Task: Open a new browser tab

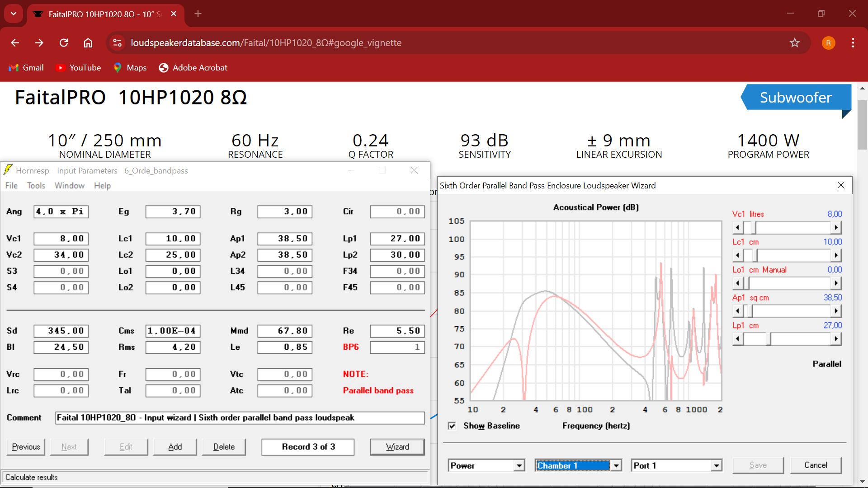Action: [198, 14]
